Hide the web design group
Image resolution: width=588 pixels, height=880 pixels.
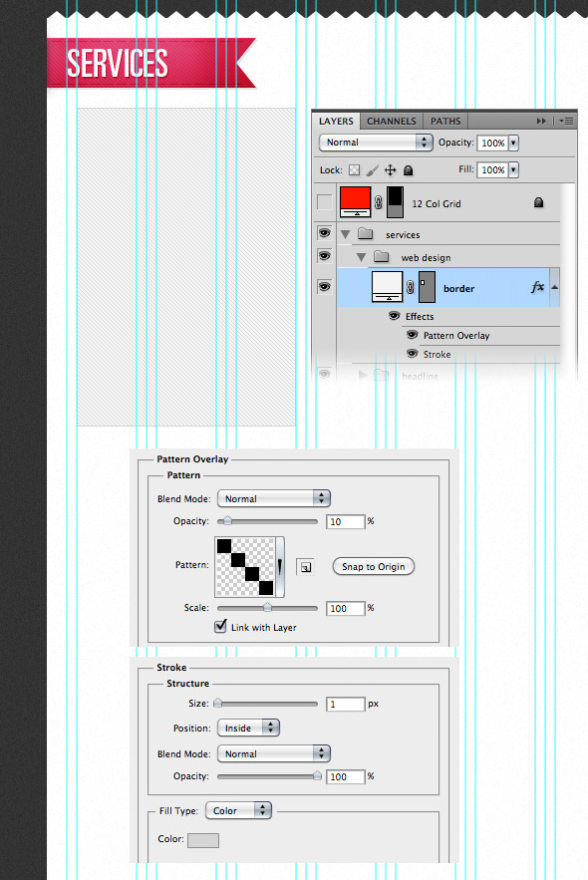[x=324, y=255]
